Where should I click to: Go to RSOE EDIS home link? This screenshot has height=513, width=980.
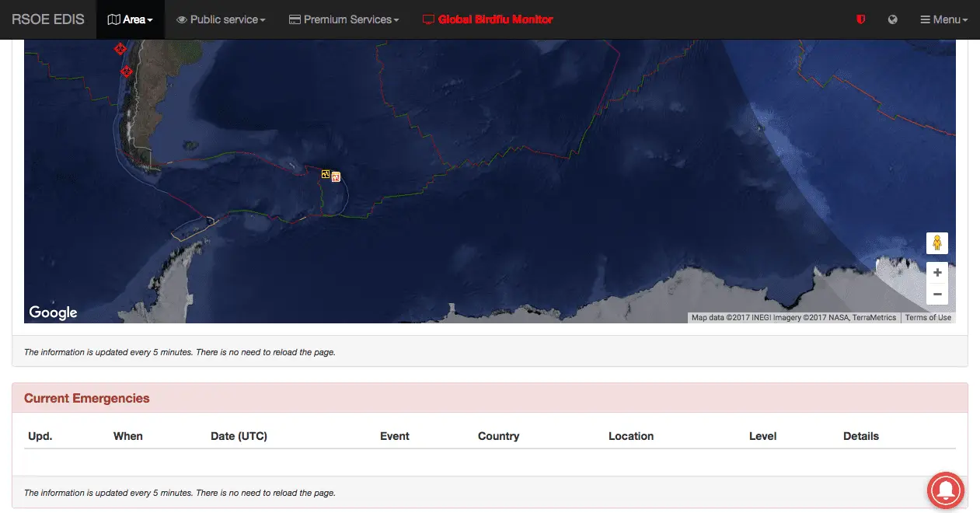coord(48,19)
